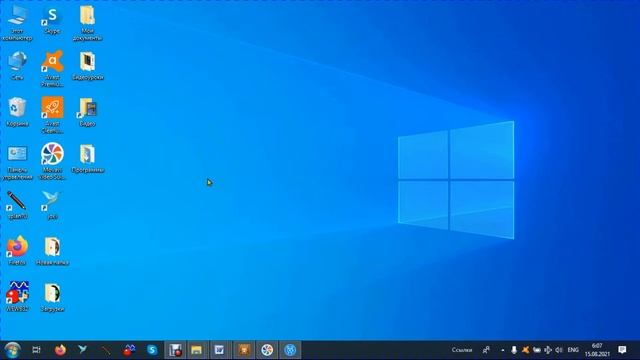Click the blue bird taskbar icon
Viewport: 640px width, 360px height.
click(82, 350)
